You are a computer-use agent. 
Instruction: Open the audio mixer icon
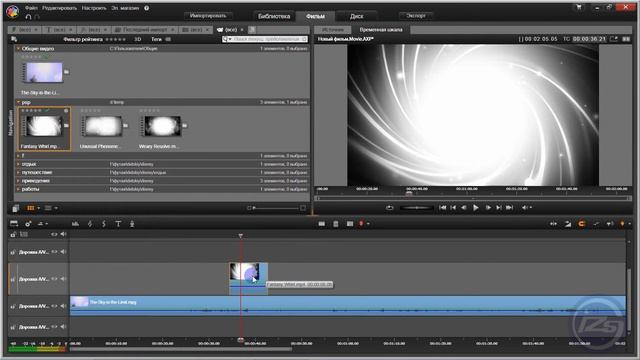[76, 224]
